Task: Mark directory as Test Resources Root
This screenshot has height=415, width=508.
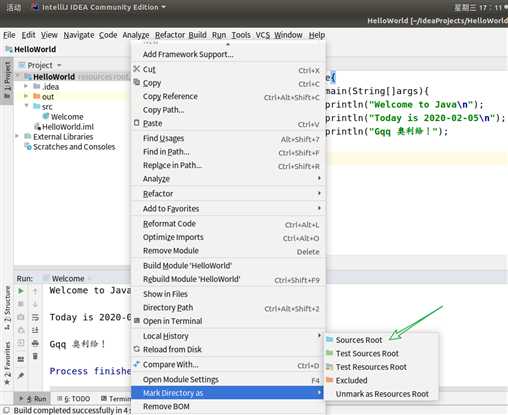Action: [382, 367]
